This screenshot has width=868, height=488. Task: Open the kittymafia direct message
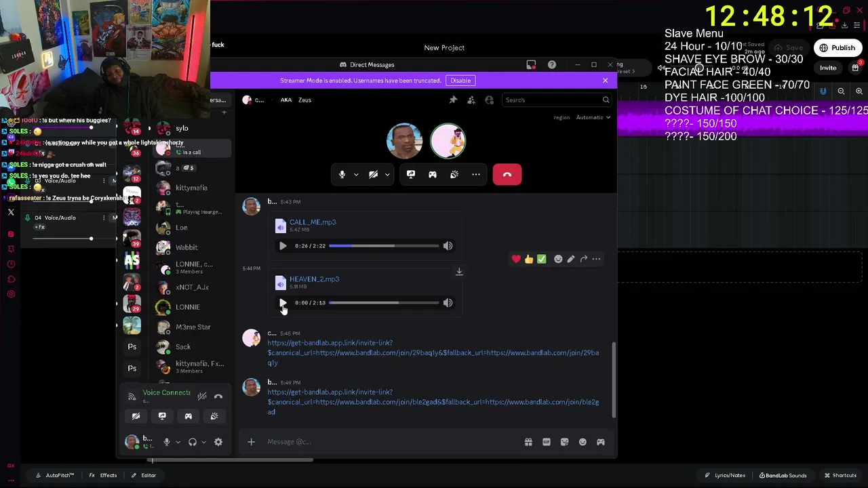[192, 188]
